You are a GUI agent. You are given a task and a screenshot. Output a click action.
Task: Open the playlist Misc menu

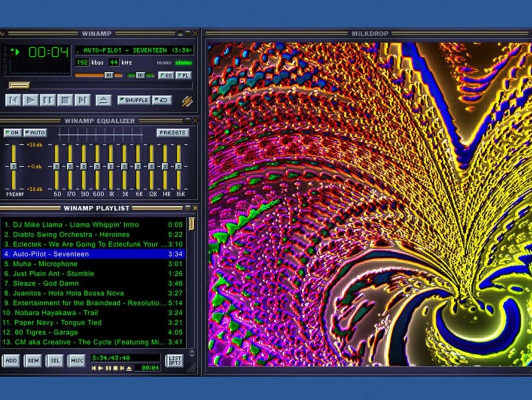77,360
